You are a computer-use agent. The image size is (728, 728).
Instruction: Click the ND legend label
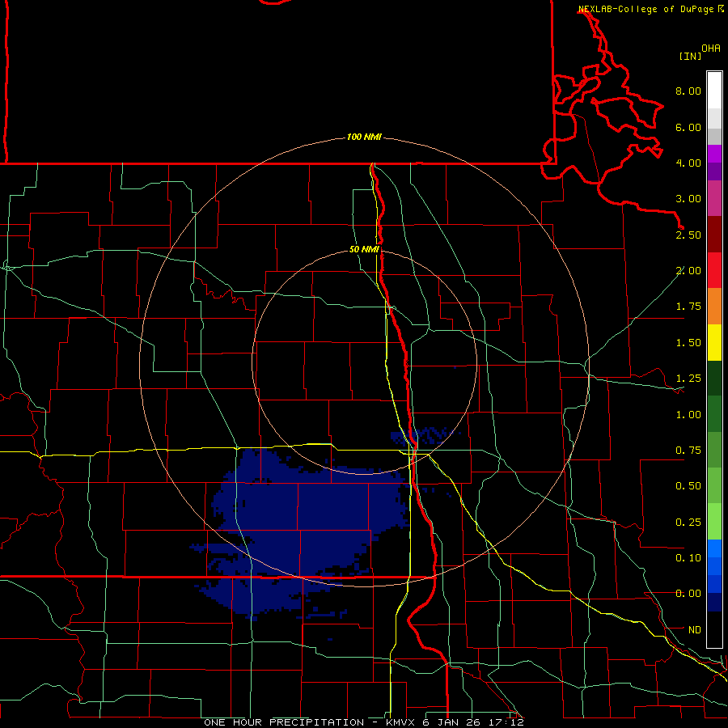pos(695,630)
